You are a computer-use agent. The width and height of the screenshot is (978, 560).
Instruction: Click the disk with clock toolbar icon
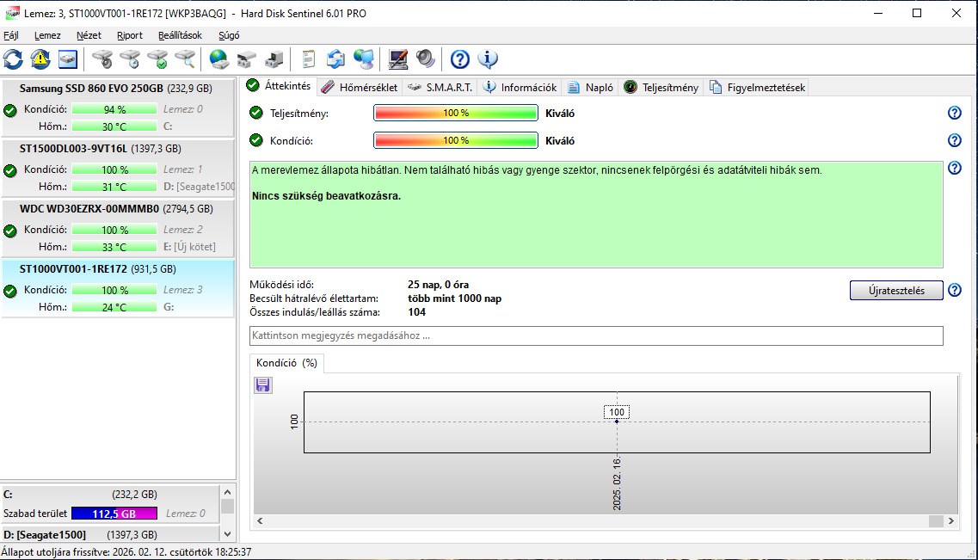click(x=130, y=59)
